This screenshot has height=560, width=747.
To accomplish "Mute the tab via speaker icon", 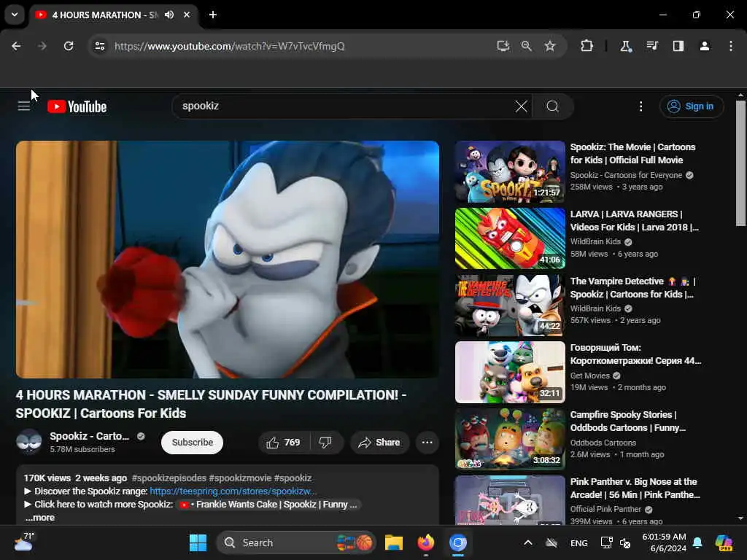I will pyautogui.click(x=169, y=15).
